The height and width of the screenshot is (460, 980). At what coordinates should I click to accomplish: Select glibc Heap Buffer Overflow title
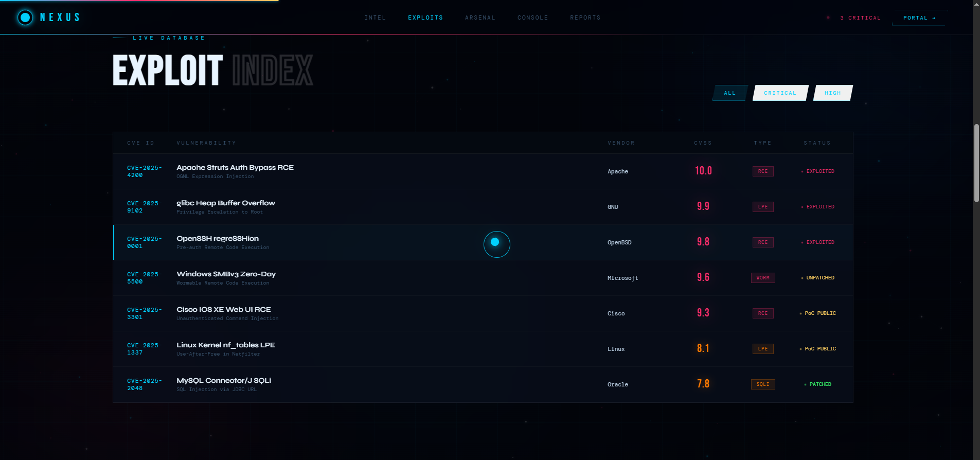click(226, 203)
